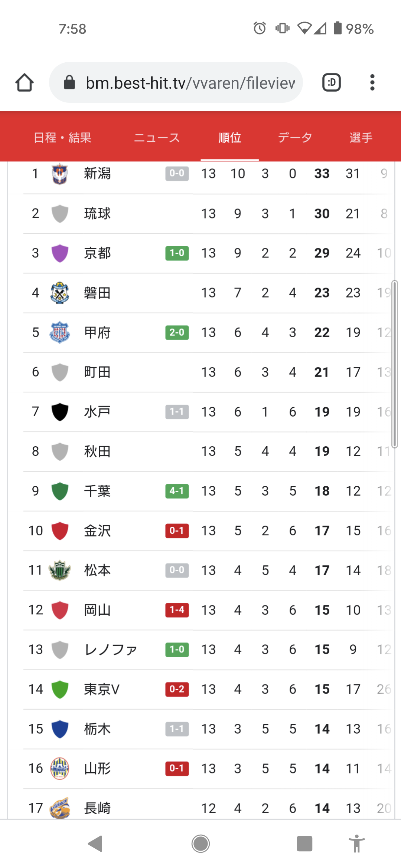Image resolution: width=401 pixels, height=868 pixels.
Task: Tap the Android back navigation button
Action: [x=95, y=844]
